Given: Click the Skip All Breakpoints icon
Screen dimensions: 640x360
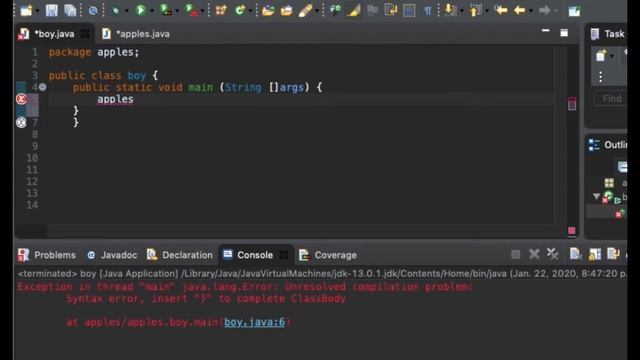Looking at the screenshot, I should (93, 11).
